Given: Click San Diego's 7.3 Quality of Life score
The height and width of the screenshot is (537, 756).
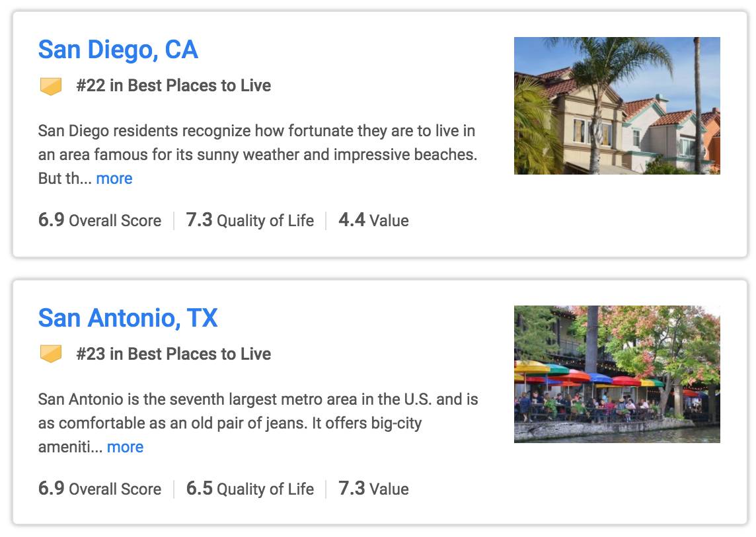Looking at the screenshot, I should (250, 220).
